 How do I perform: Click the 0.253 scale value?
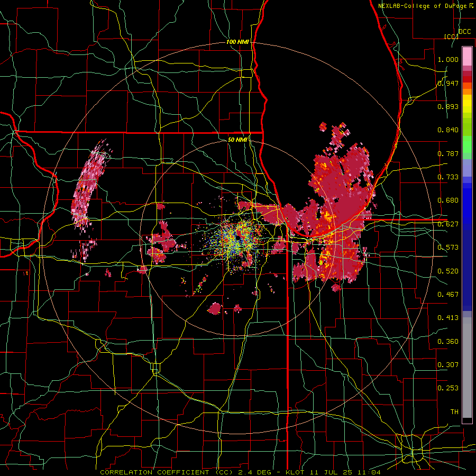coord(448,388)
